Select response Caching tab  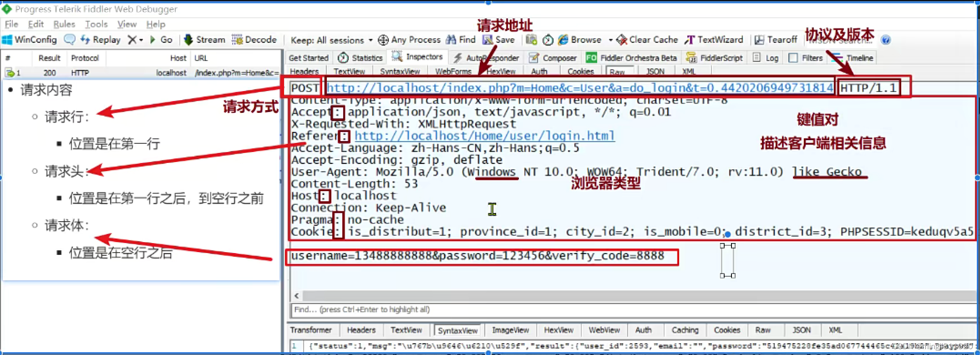(x=685, y=330)
